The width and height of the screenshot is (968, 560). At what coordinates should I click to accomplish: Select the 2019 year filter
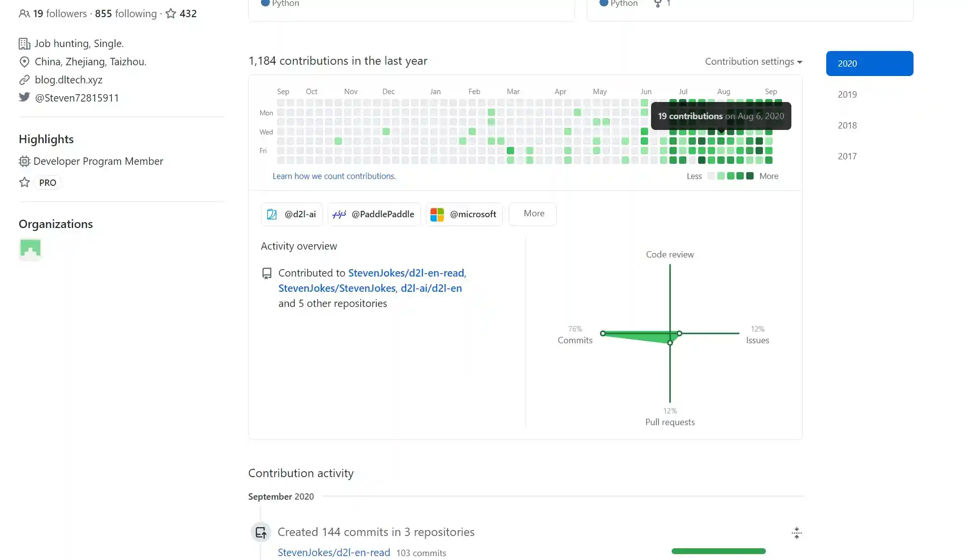pyautogui.click(x=847, y=95)
